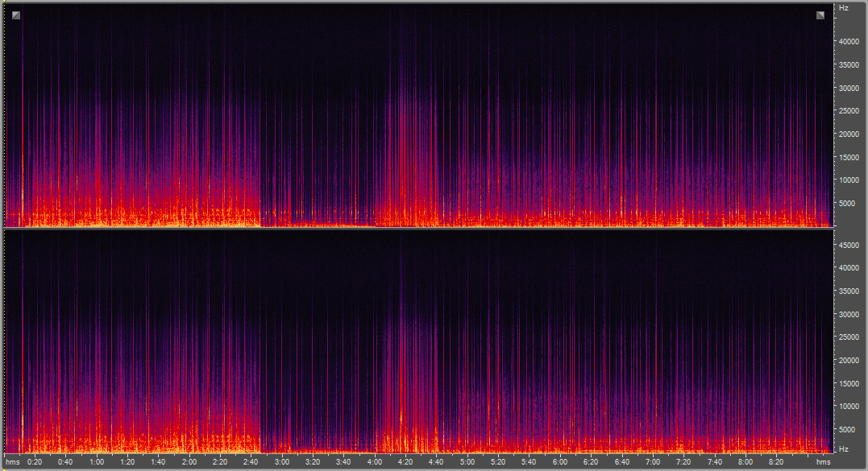The height and width of the screenshot is (471, 868).
Task: Click 7:00 on the time ruler
Action: coord(653,462)
